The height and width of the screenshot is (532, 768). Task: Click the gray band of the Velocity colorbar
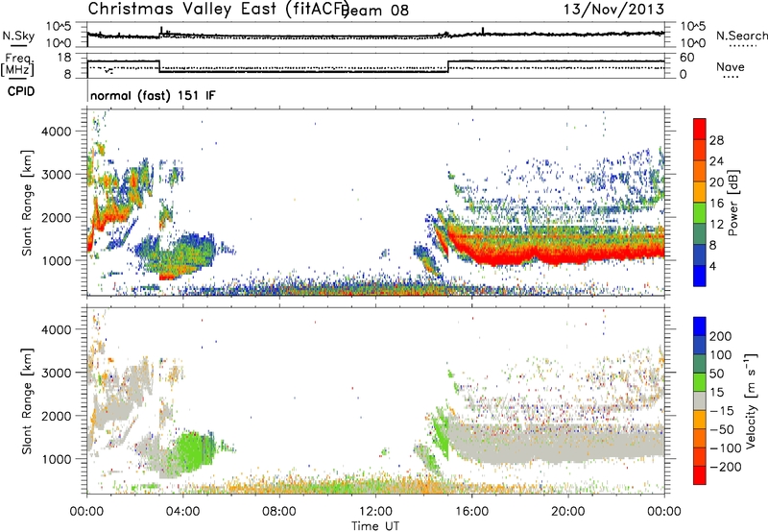coord(700,401)
